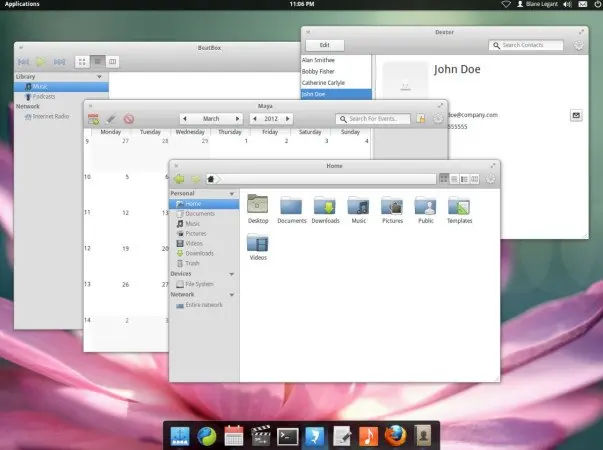Collapse the Devices section in Files sidebar

[x=232, y=274]
